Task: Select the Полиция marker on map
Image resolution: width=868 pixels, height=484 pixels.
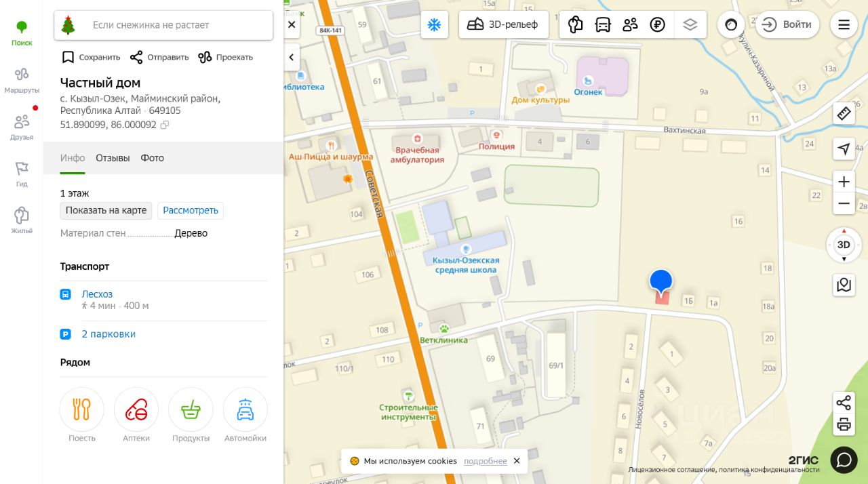Action: pyautogui.click(x=497, y=141)
